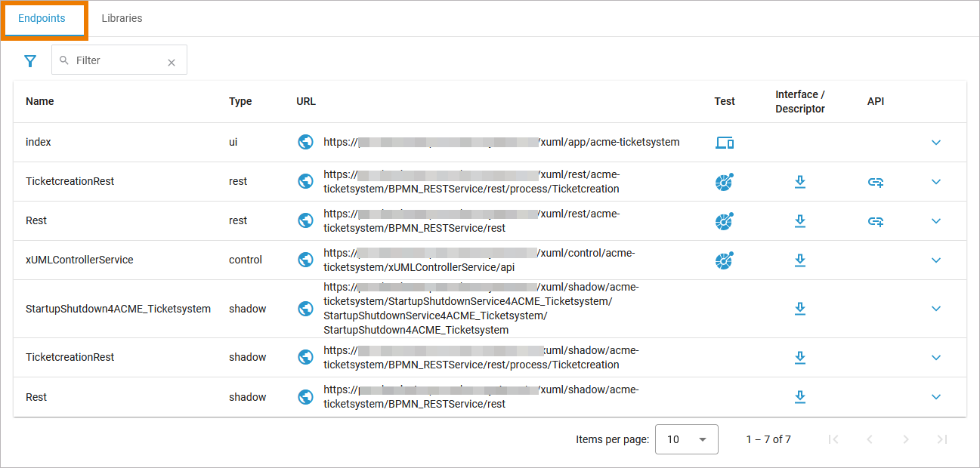
Task: Select the Endpoints tab
Action: point(42,18)
